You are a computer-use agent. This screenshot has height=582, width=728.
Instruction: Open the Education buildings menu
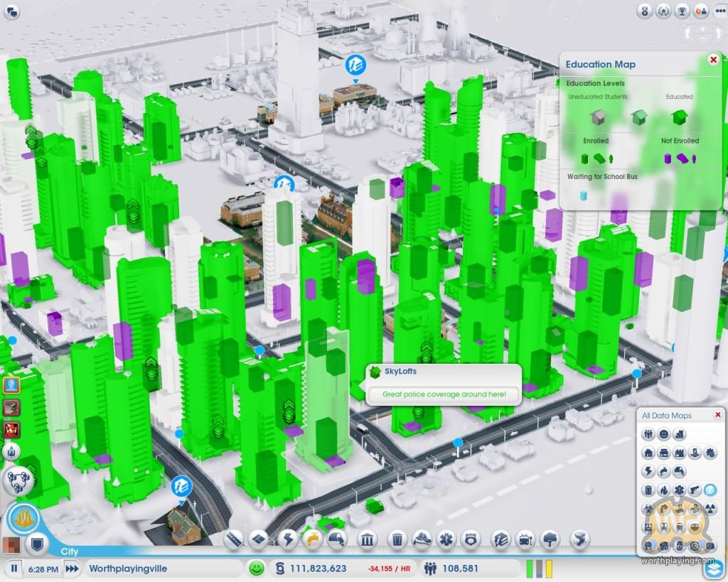click(502, 540)
